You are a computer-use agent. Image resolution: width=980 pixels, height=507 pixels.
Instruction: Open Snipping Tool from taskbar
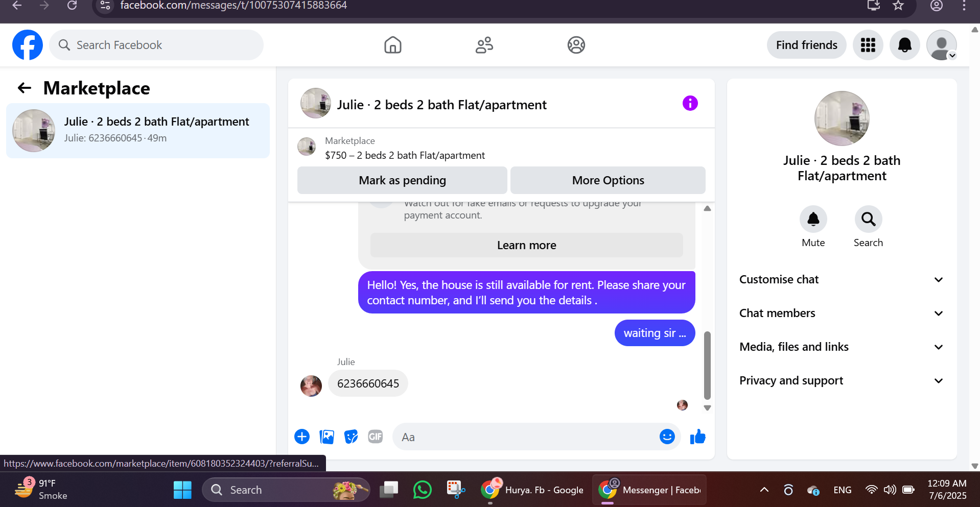pos(455,490)
